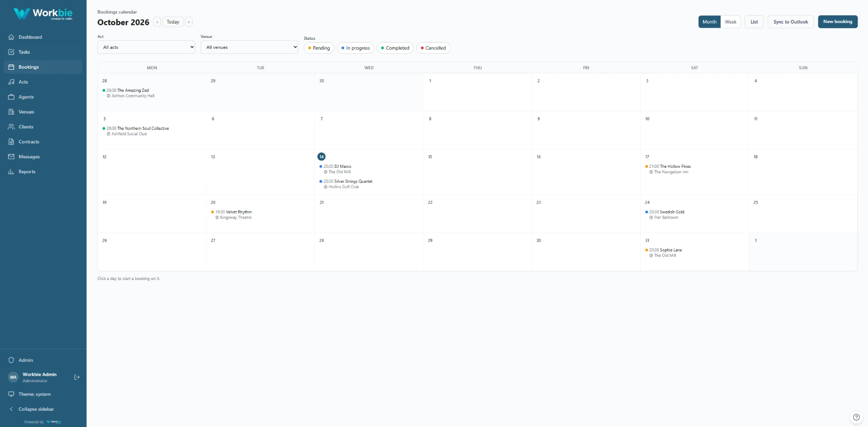Click the WA user avatar
The height and width of the screenshot is (427, 868).
click(x=13, y=377)
